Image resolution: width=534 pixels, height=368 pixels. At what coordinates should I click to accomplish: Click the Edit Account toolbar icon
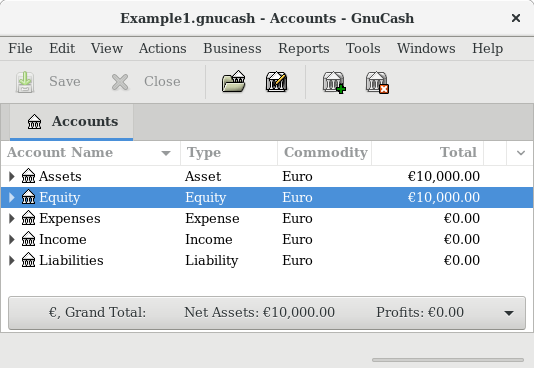click(277, 81)
